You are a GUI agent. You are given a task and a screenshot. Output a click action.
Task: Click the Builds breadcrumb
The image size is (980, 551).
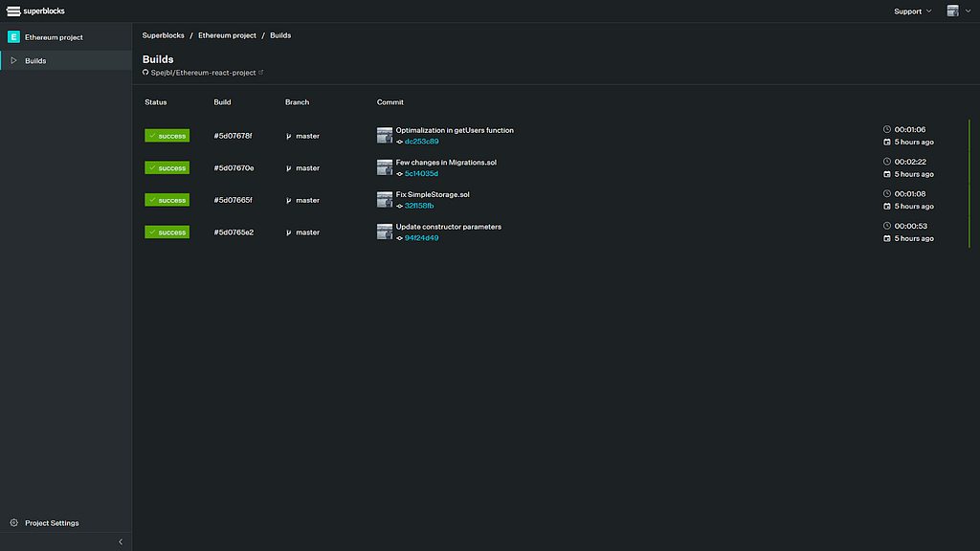tap(280, 35)
